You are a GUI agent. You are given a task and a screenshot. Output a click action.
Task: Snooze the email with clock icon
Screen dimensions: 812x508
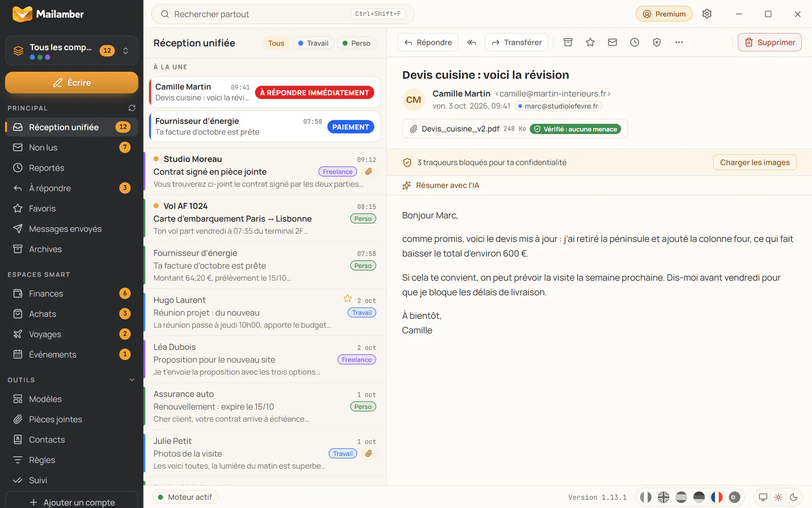[x=634, y=42]
